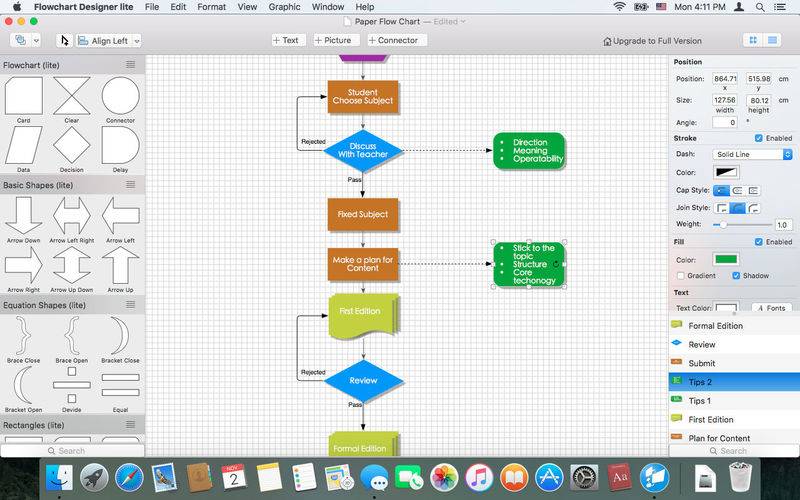This screenshot has height=500, width=800.
Task: Choose the Bracket Open shape
Action: tap(23, 385)
